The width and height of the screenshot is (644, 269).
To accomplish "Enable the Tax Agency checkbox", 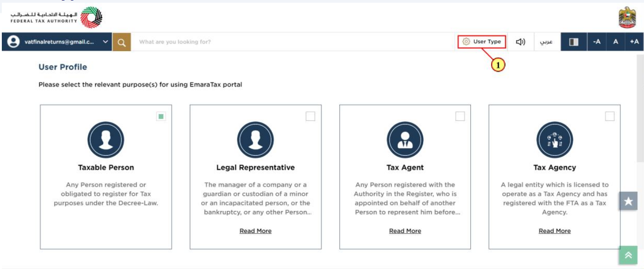I will pyautogui.click(x=610, y=116).
